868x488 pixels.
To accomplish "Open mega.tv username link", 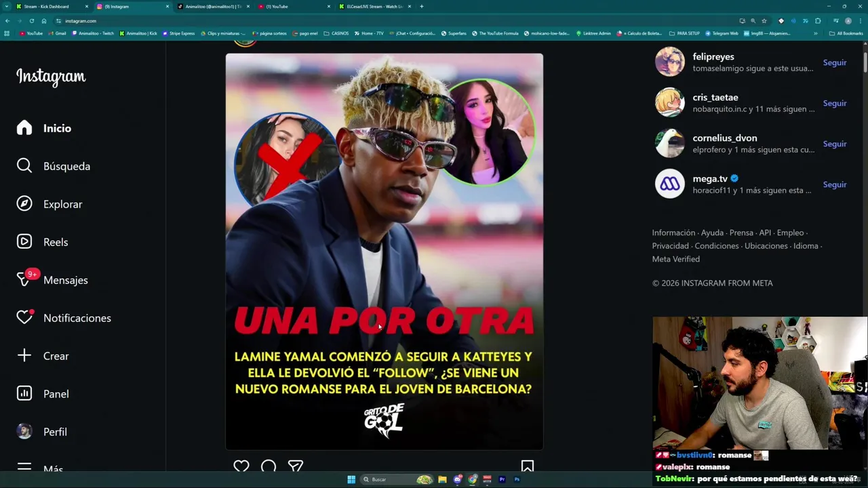I will 710,179.
